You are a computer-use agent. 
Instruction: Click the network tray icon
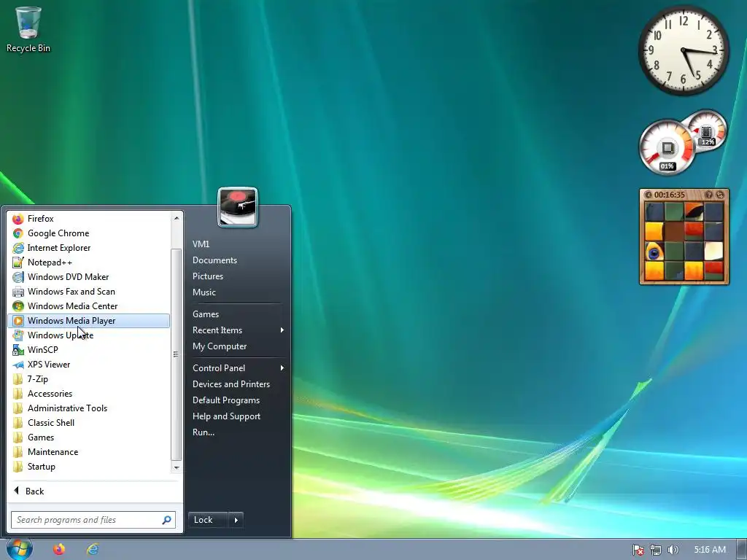(x=656, y=550)
